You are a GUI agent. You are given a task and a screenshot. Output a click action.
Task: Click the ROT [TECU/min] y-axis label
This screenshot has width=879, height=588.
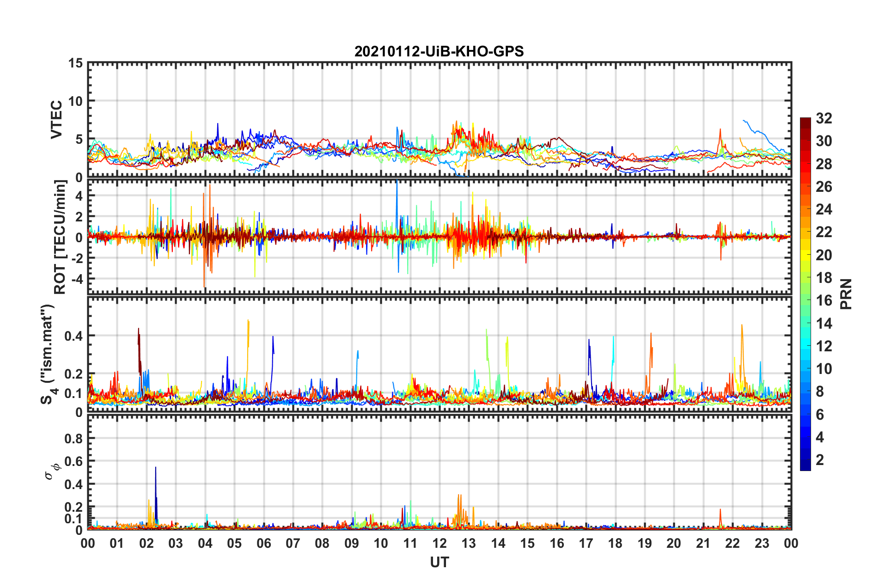tap(60, 237)
